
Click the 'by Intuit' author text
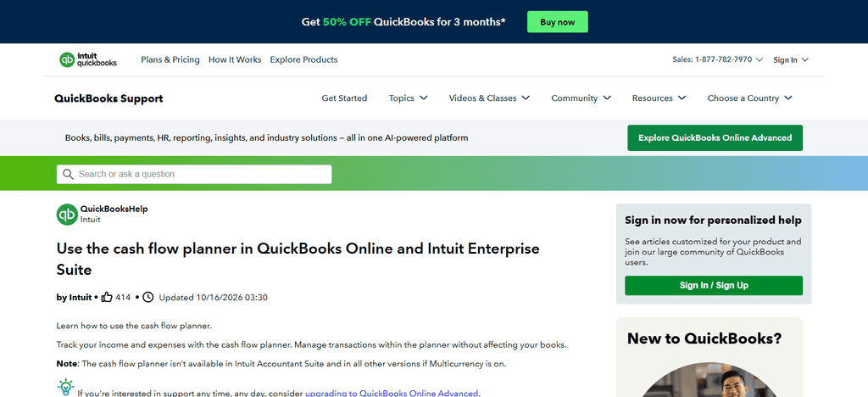pyautogui.click(x=75, y=298)
